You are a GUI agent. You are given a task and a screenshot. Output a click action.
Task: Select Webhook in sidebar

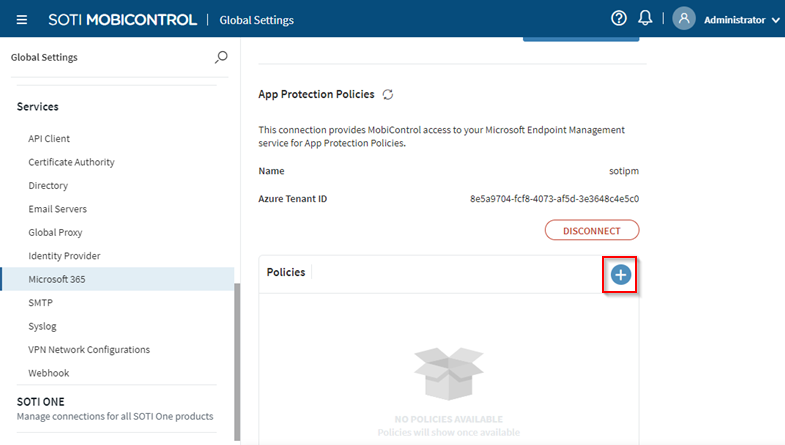coord(49,373)
